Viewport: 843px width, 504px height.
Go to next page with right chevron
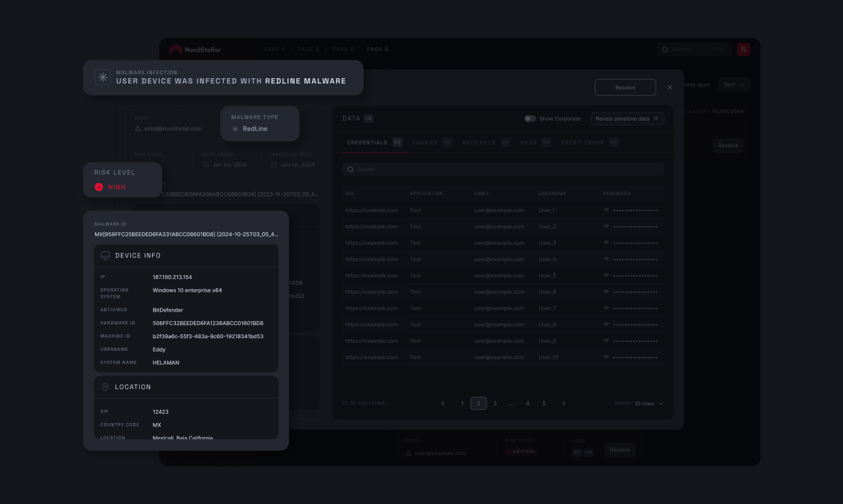pos(564,403)
